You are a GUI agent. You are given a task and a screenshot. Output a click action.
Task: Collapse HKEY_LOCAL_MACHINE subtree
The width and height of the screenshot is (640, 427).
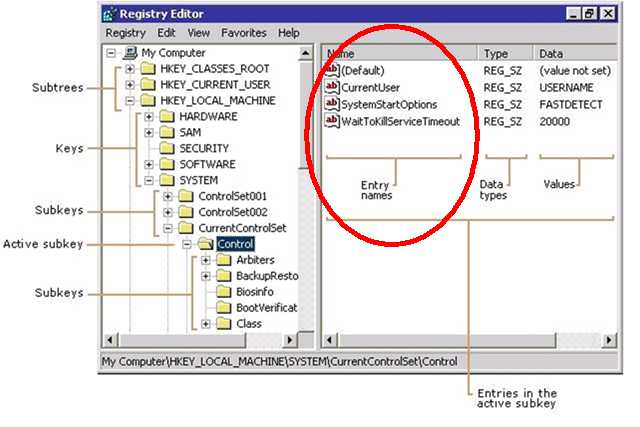click(x=130, y=100)
